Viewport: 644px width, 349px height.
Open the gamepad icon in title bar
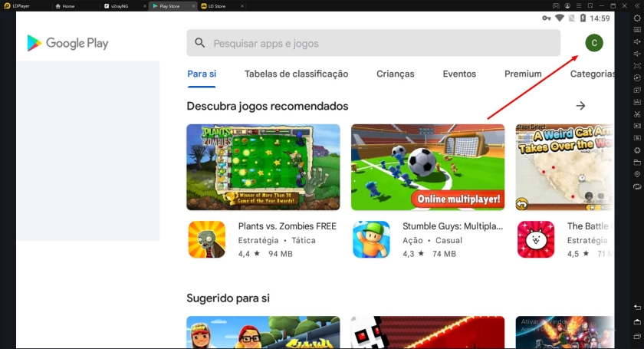556,6
